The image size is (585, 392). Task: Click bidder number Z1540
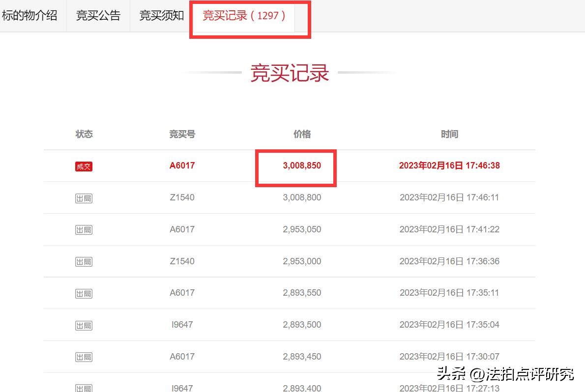coord(182,197)
